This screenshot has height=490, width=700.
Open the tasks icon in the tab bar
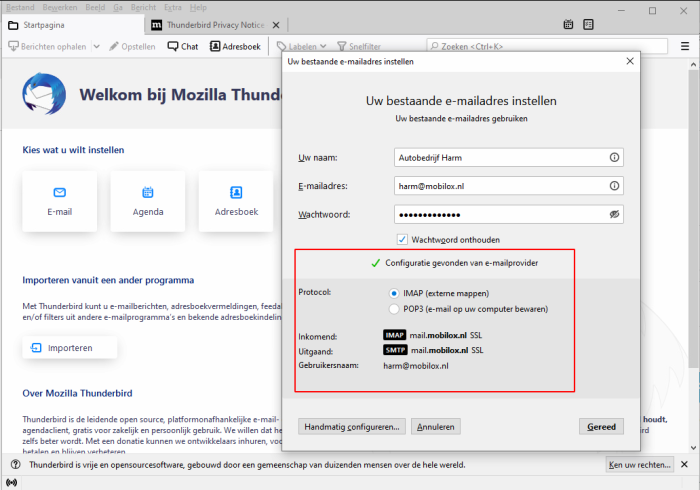pos(588,25)
